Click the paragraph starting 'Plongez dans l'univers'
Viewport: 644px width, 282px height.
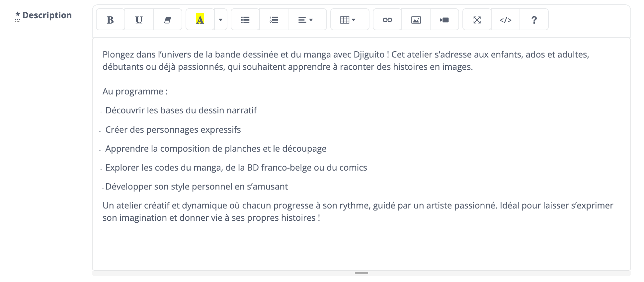click(346, 61)
